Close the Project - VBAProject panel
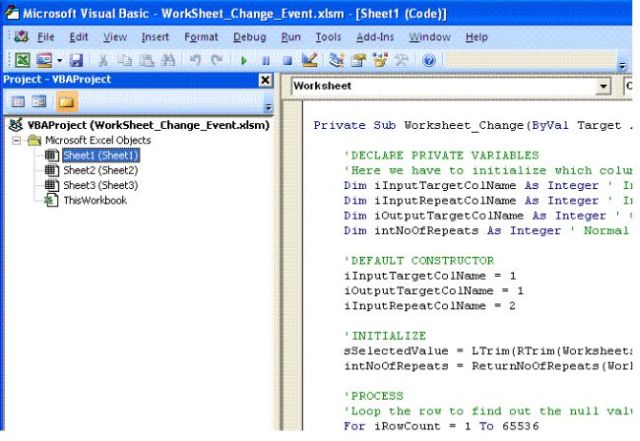The image size is (640, 441). tap(265, 80)
